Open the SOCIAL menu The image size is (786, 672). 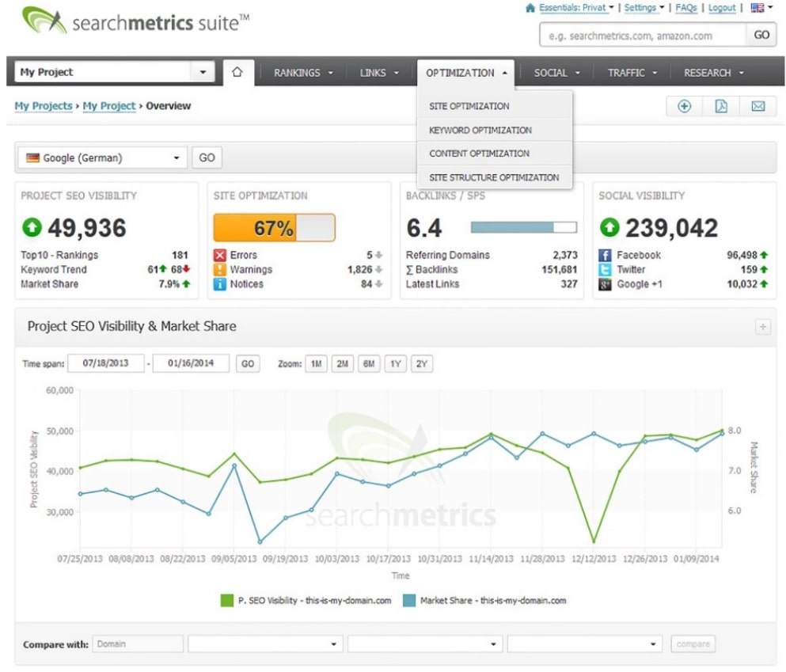point(556,73)
